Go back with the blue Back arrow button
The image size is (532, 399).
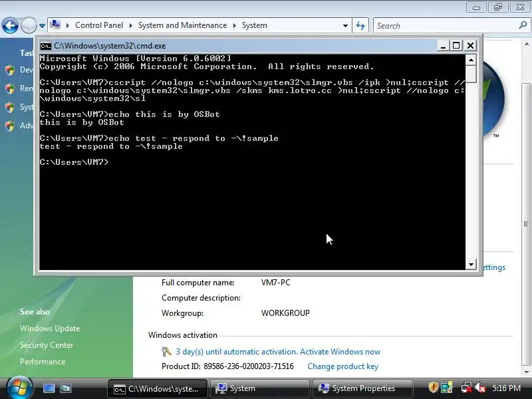[10, 25]
